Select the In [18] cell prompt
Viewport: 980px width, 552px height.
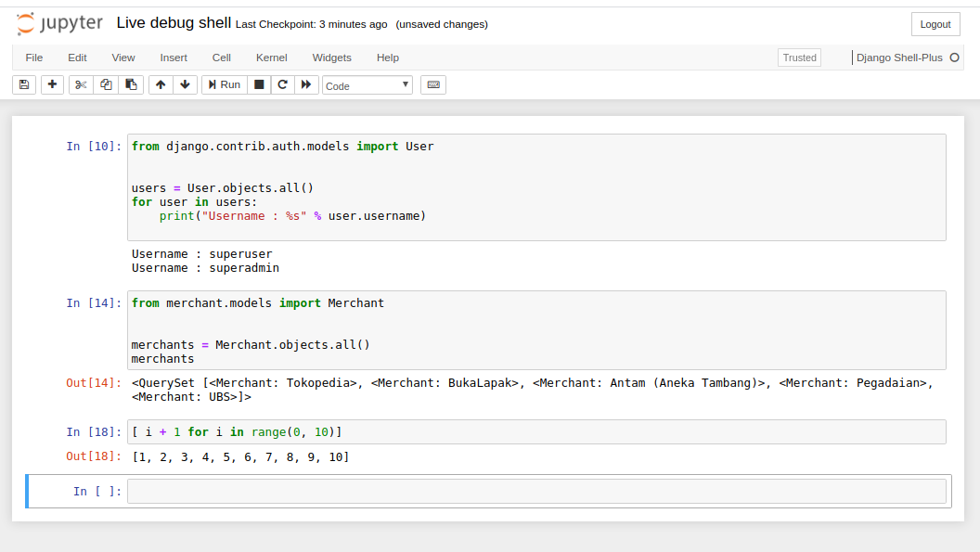point(94,432)
